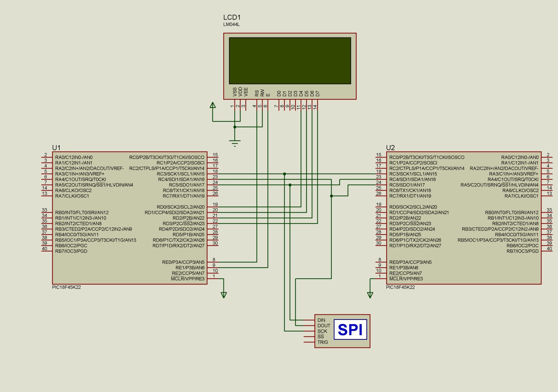558x392 pixels.
Task: Click PIC18F45K22 text under U2
Action: pyautogui.click(x=400, y=287)
